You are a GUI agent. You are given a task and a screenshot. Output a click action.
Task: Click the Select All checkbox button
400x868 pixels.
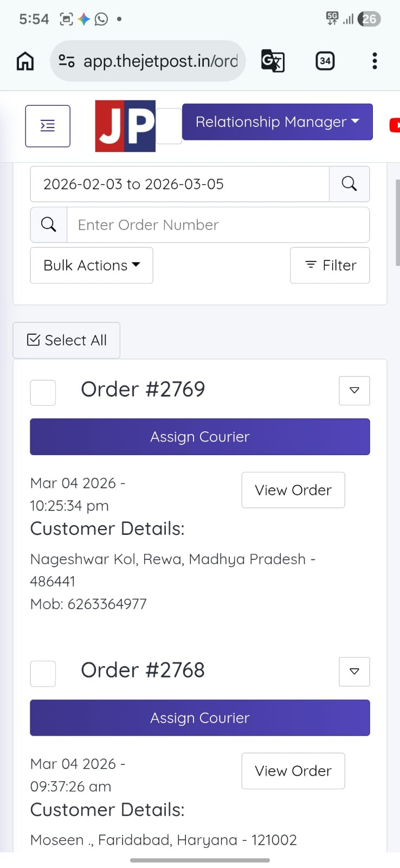(x=67, y=340)
